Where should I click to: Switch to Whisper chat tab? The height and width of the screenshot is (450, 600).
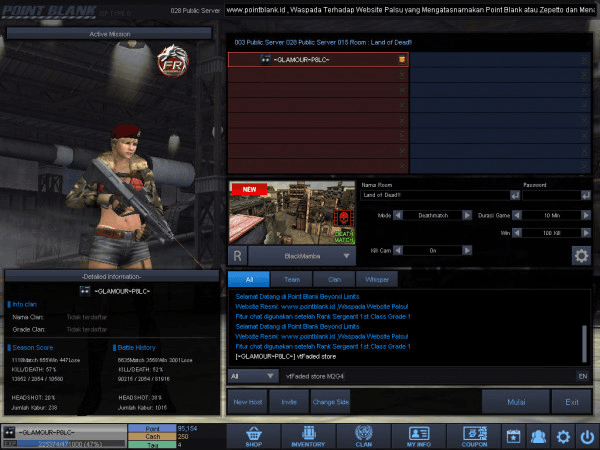coord(377,279)
